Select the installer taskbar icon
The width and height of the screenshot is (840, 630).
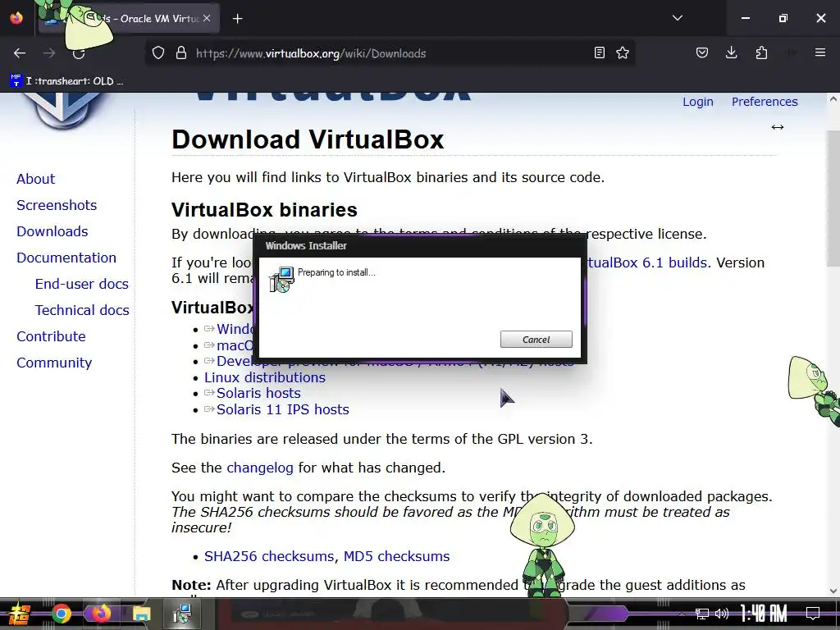[182, 614]
